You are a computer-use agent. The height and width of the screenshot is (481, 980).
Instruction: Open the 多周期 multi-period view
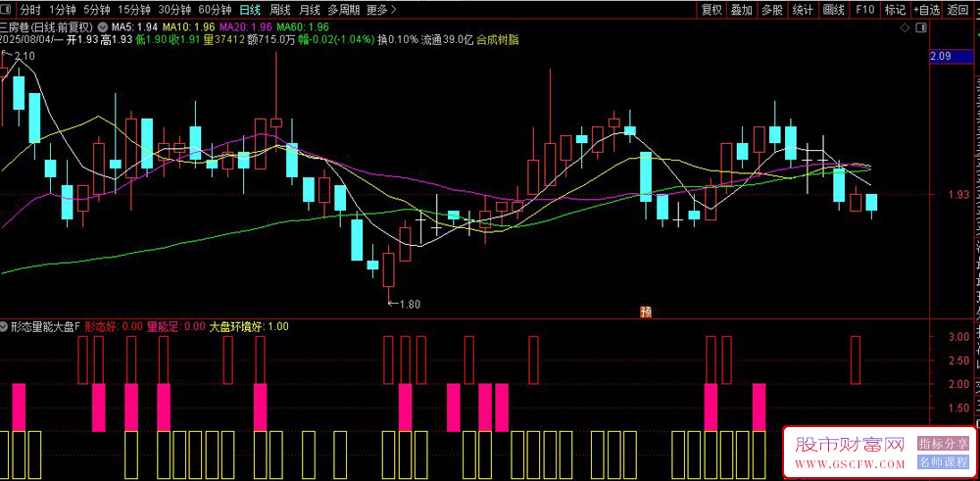pos(344,10)
